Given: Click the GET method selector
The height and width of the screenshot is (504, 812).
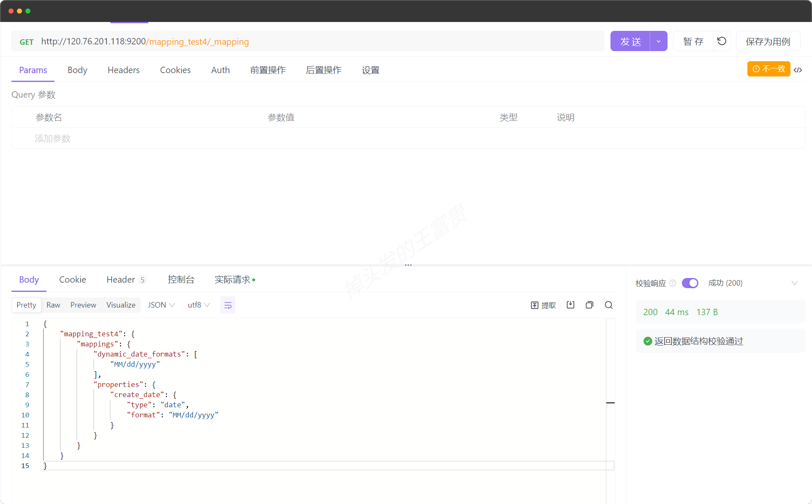Looking at the screenshot, I should click(27, 42).
